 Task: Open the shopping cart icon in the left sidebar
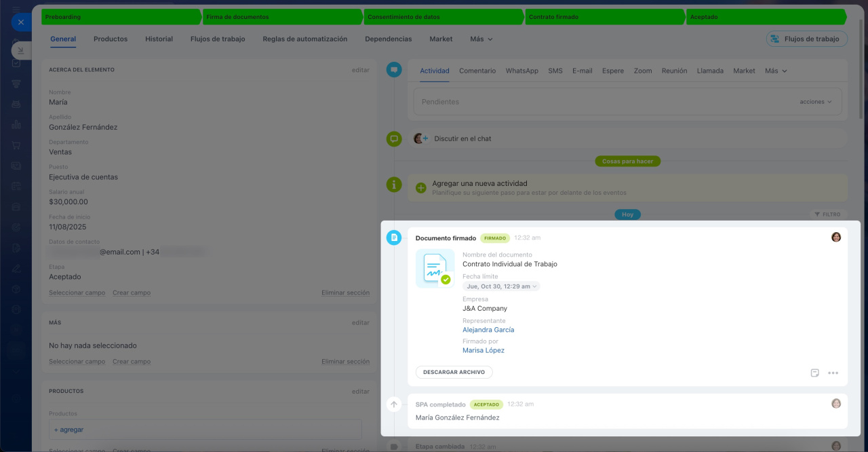(x=16, y=145)
